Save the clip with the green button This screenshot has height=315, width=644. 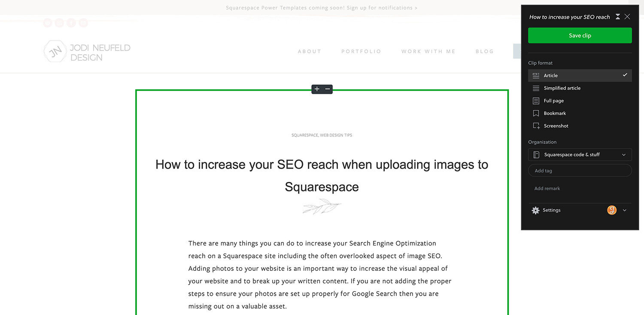(x=580, y=36)
